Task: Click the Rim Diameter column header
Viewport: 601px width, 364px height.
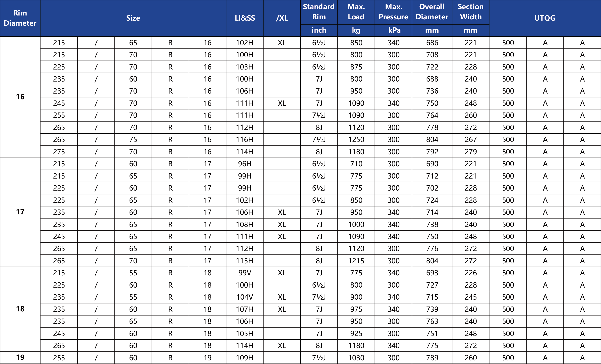Action: pyautogui.click(x=20, y=18)
